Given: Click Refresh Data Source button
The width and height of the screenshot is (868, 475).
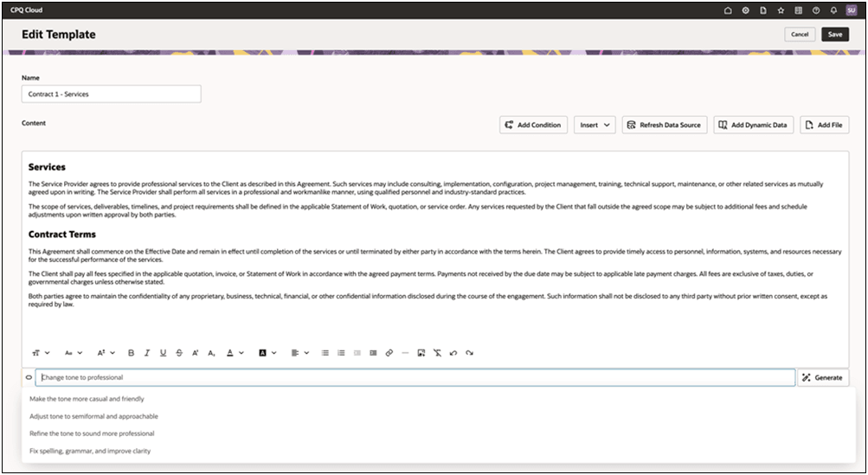Looking at the screenshot, I should (665, 125).
